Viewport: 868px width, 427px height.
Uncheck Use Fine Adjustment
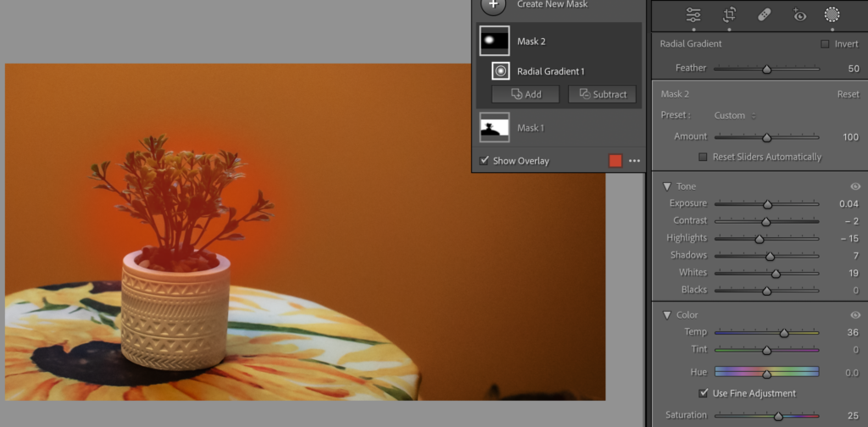pyautogui.click(x=704, y=393)
